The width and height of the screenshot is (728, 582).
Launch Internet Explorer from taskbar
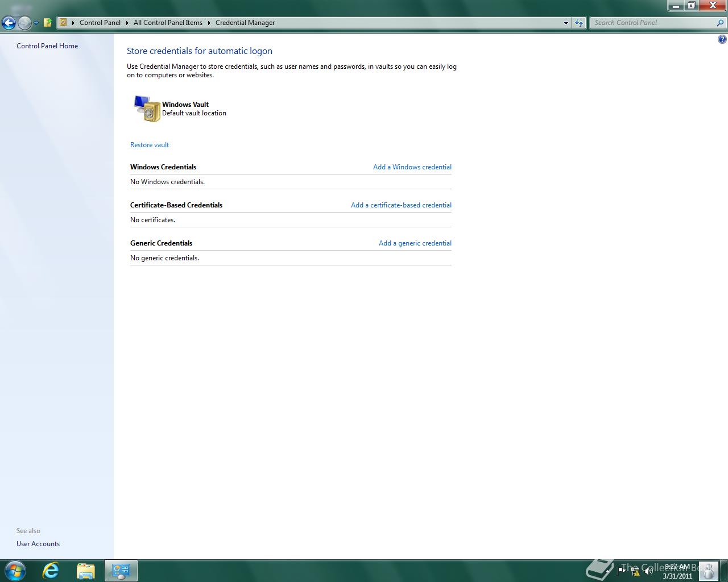pos(51,571)
